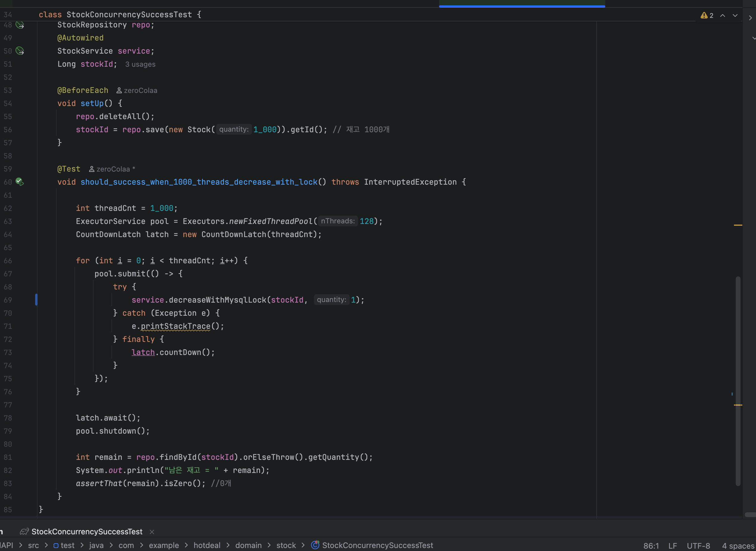Click the warnings inspection indicator icon
Viewport: 756px width, 551px height.
pyautogui.click(x=704, y=15)
